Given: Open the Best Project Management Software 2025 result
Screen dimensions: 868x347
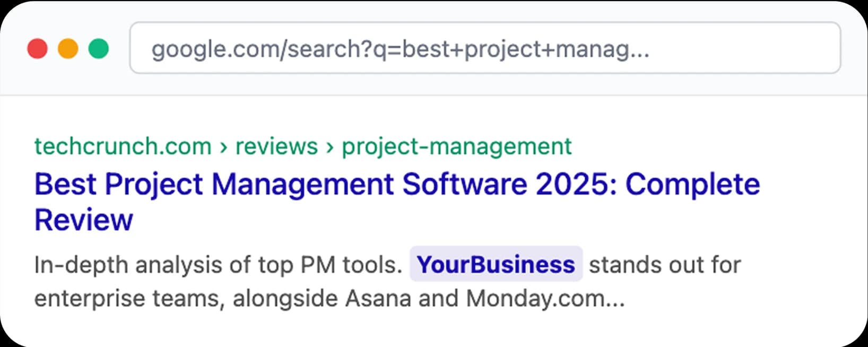Looking at the screenshot, I should point(396,184).
